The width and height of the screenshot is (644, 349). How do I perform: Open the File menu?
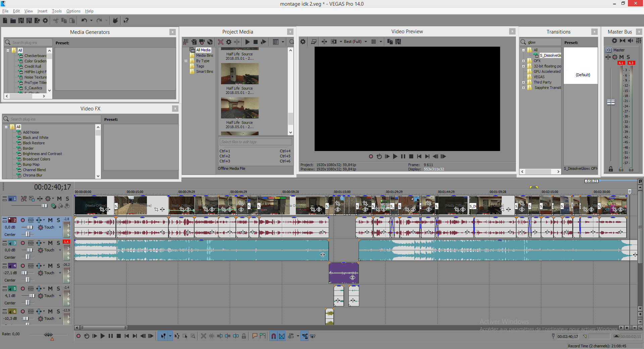pyautogui.click(x=5, y=11)
